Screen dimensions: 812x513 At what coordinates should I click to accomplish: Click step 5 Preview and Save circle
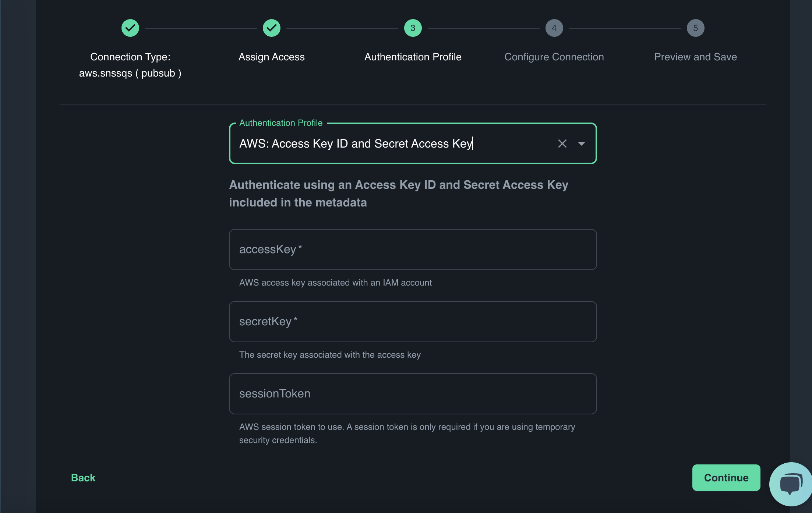[695, 28]
